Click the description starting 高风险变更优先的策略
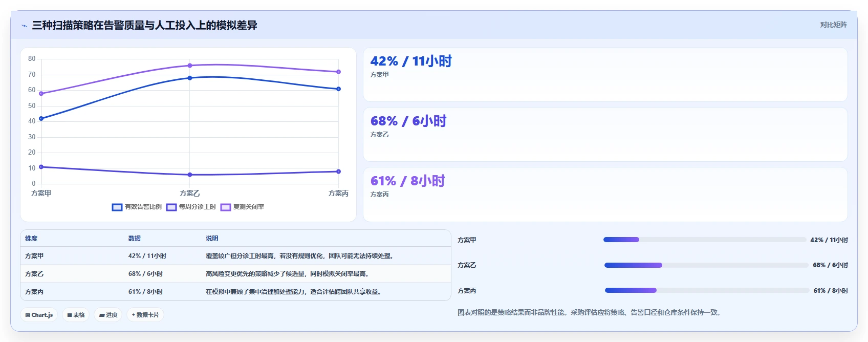 tap(288, 274)
